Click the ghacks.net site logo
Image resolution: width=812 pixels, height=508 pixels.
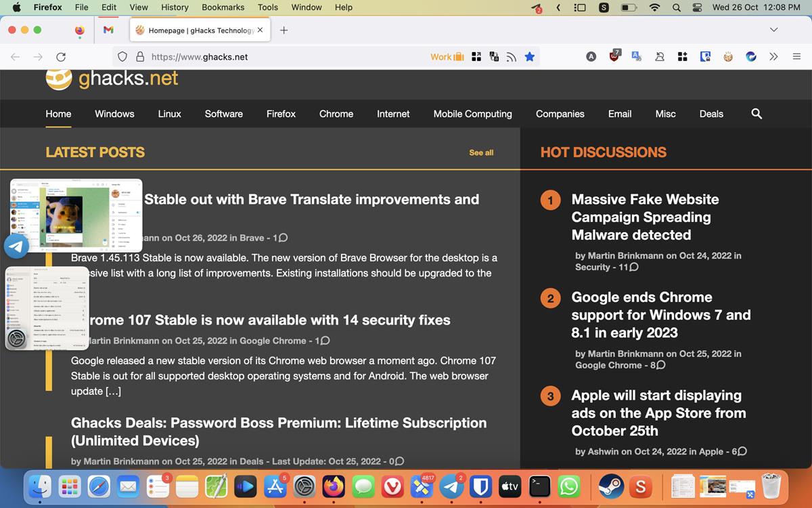point(112,79)
